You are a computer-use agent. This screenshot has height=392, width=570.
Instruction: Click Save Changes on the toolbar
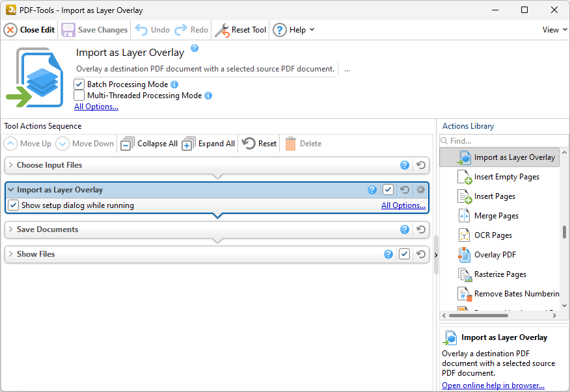[x=96, y=29]
